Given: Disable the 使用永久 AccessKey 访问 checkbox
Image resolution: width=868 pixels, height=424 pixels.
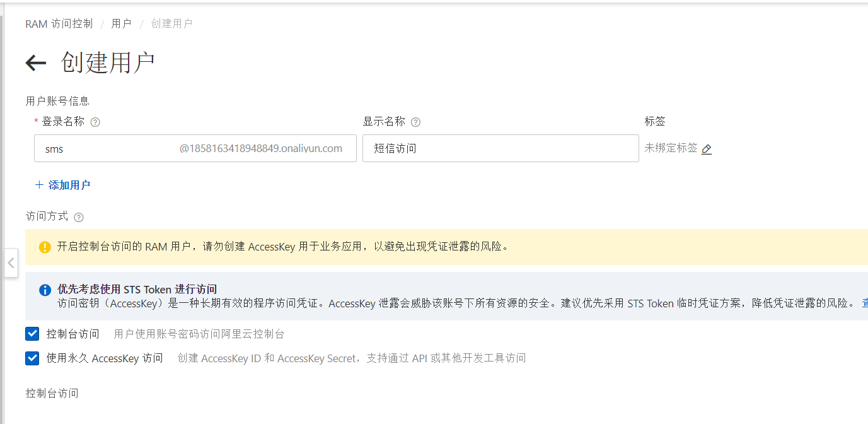Looking at the screenshot, I should tap(32, 358).
